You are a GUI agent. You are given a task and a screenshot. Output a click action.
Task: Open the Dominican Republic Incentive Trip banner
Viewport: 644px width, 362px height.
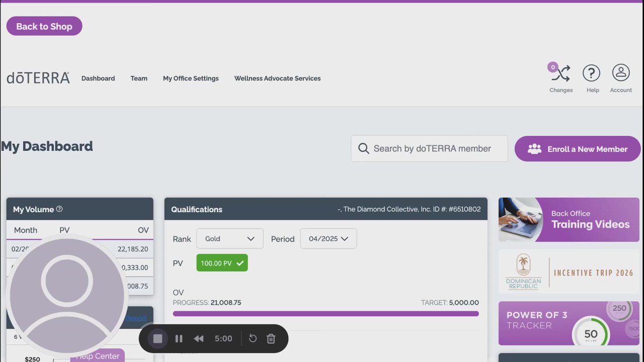(x=569, y=272)
